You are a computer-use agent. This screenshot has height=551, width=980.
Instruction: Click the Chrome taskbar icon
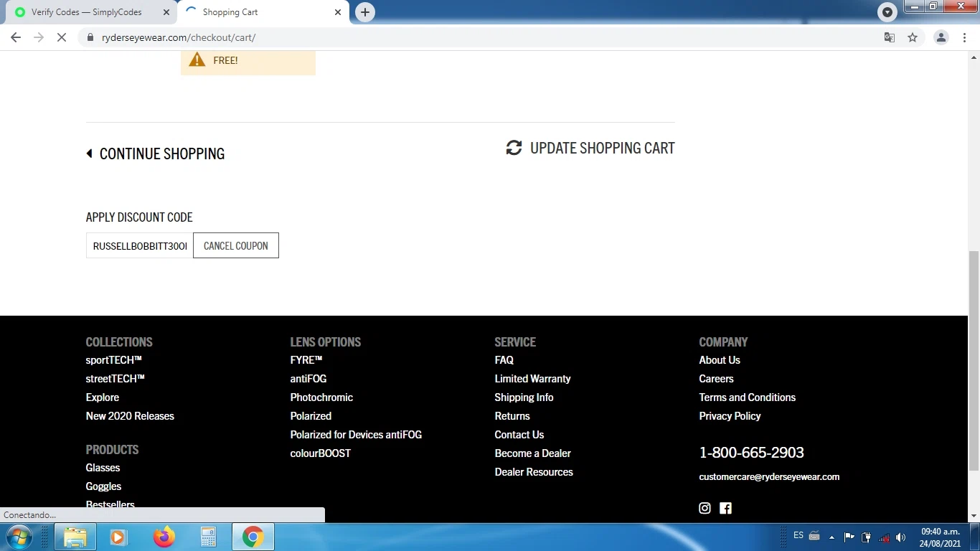(x=253, y=537)
